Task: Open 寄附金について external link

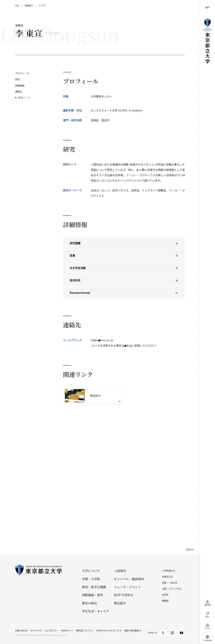Action: [x=85, y=630]
